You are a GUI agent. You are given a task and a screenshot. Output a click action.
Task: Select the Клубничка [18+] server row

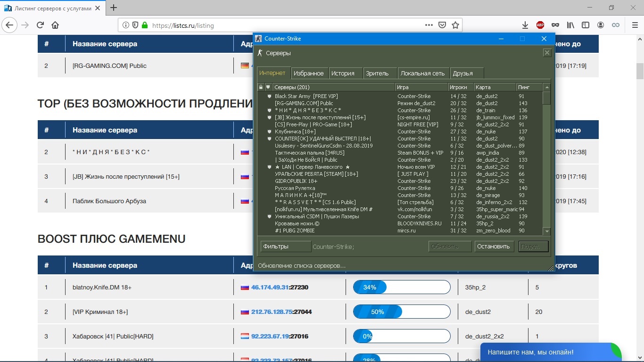click(400, 132)
